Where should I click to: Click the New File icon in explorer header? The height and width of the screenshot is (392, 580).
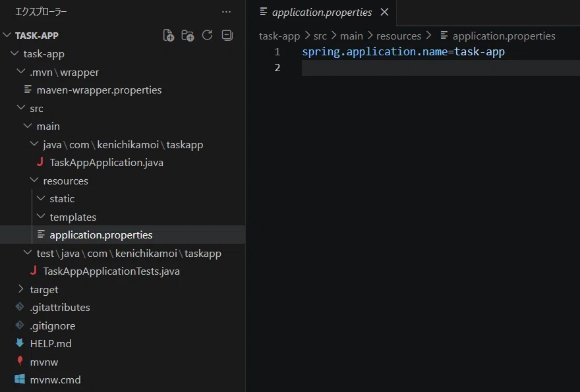169,36
